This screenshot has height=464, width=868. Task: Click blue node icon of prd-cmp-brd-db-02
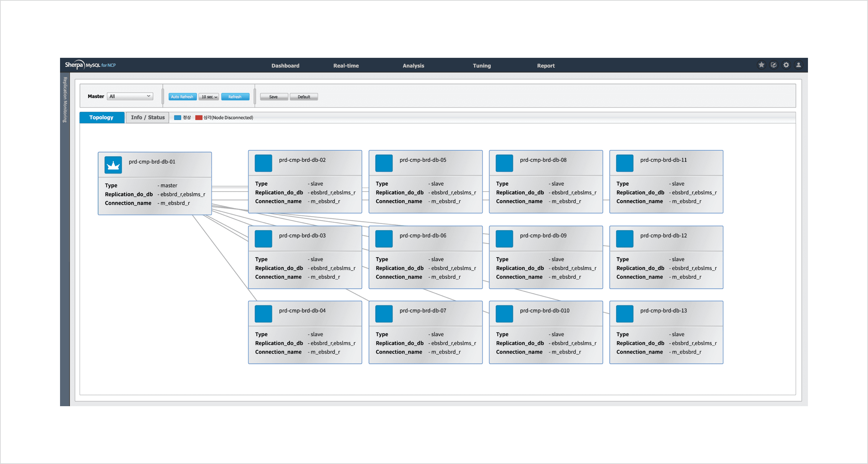(263, 163)
